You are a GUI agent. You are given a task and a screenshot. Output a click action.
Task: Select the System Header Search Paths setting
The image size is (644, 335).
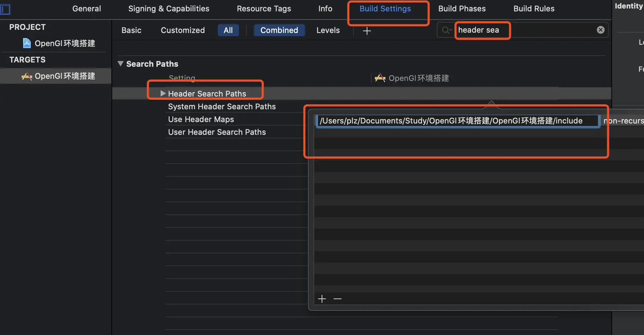pyautogui.click(x=222, y=106)
